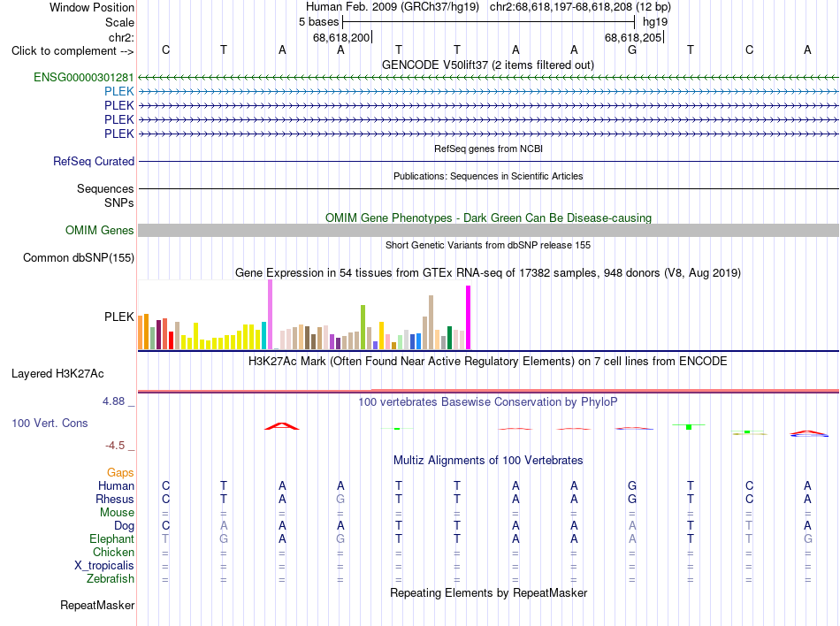Open the 100 Vert. Cons track label

click(50, 423)
